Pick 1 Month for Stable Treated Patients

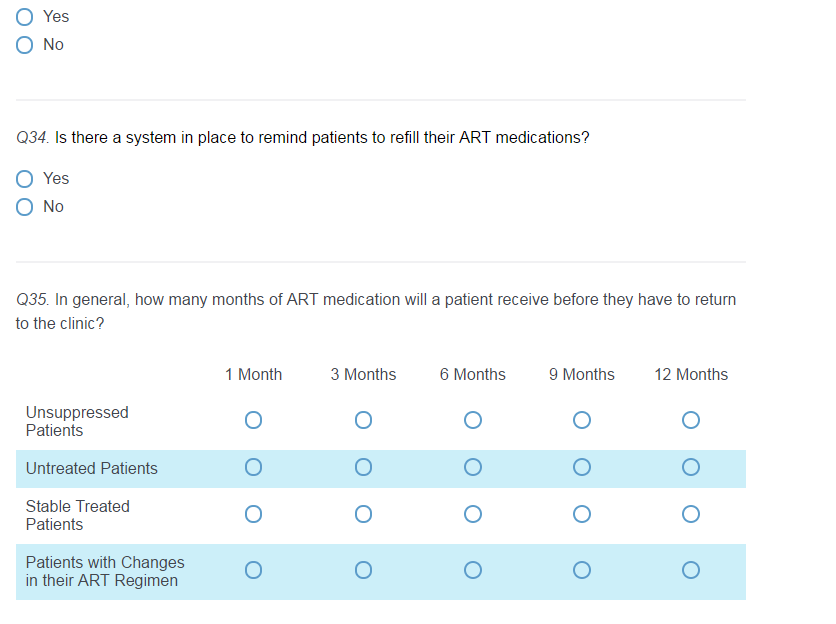(253, 514)
